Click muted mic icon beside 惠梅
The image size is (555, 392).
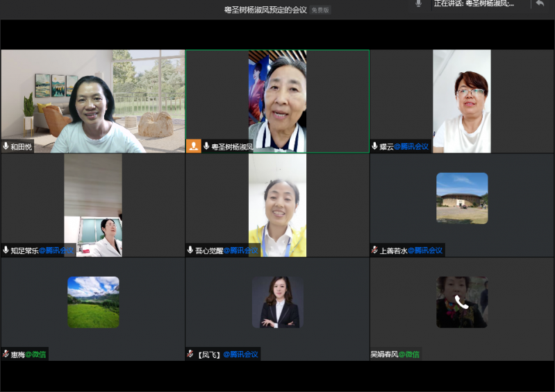[x=6, y=354]
